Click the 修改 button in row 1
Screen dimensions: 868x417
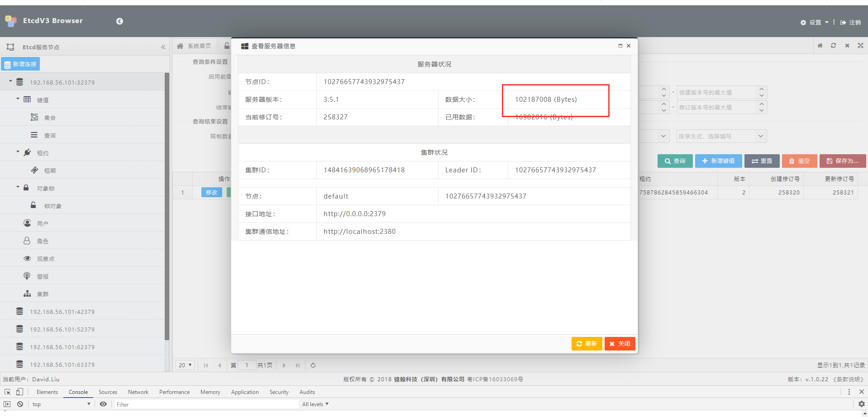pyautogui.click(x=211, y=192)
